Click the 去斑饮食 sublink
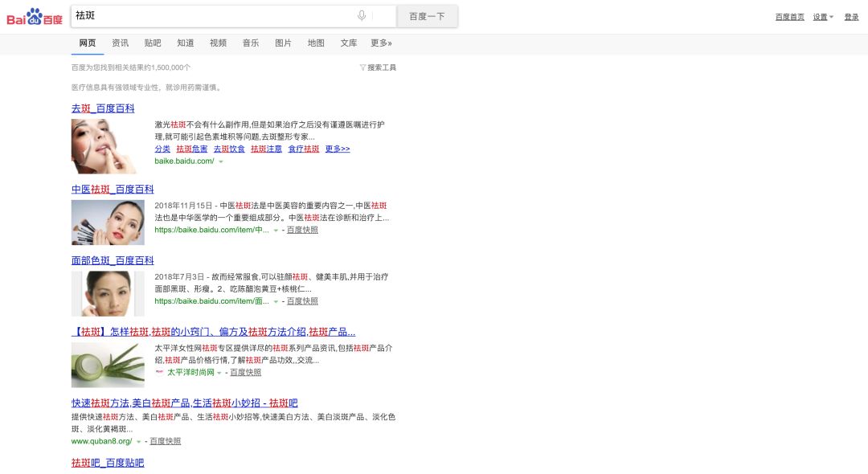The image size is (868, 474). (x=229, y=149)
